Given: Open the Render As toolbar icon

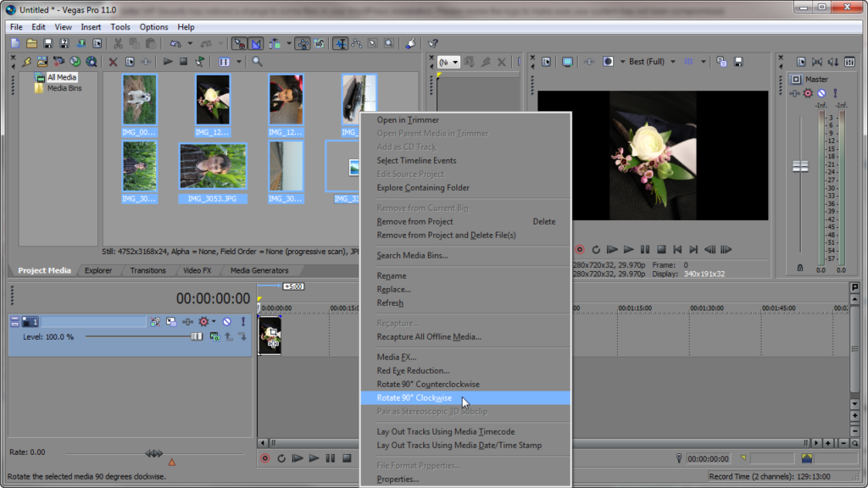Looking at the screenshot, I should (81, 43).
